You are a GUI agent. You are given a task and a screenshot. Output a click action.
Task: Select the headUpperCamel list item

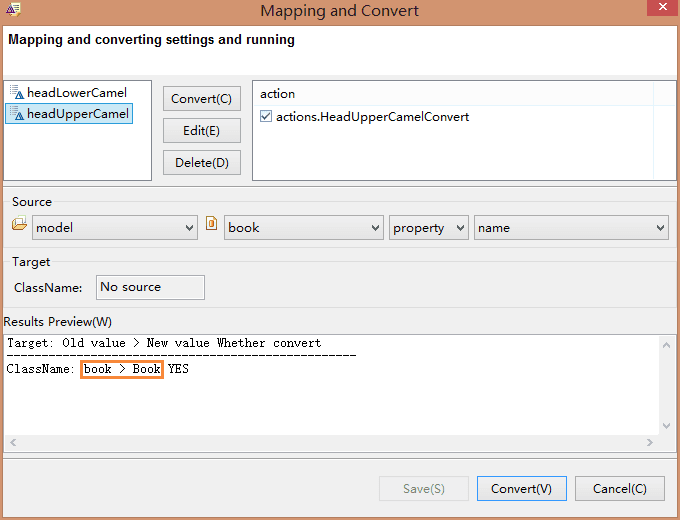point(69,114)
